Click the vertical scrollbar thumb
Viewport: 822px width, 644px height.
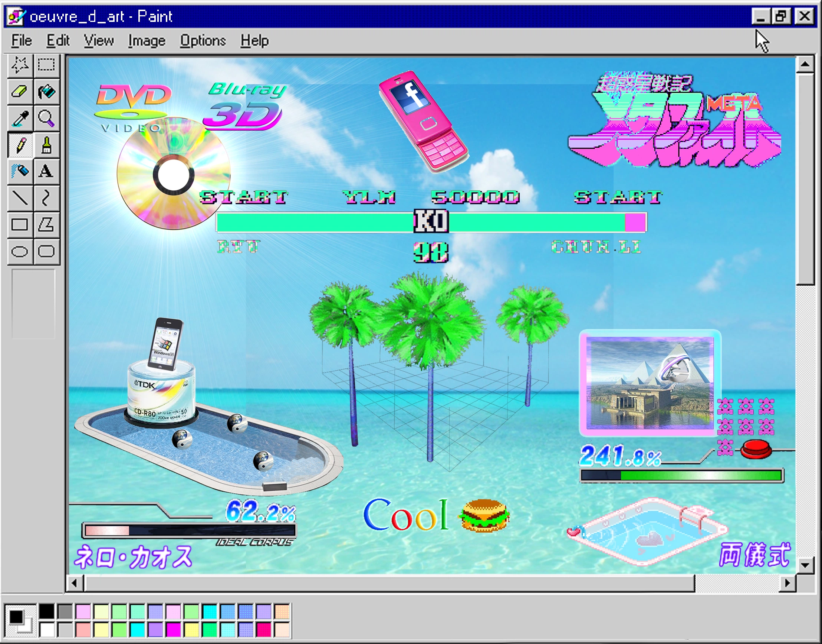tap(805, 180)
